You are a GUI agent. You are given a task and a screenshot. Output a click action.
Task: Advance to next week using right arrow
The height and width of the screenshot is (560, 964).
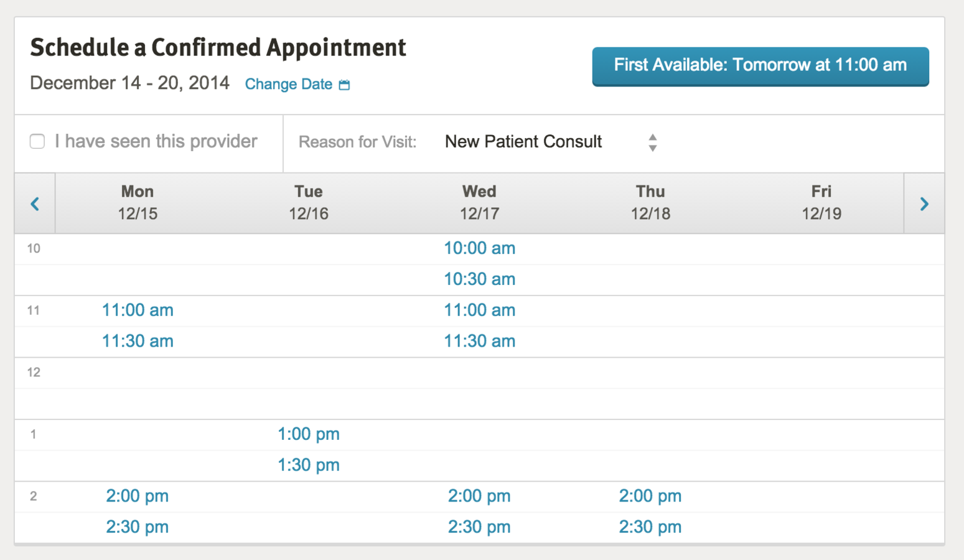924,203
